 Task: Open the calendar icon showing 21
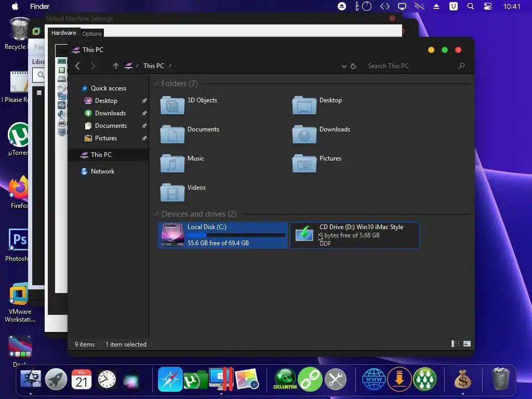point(82,379)
